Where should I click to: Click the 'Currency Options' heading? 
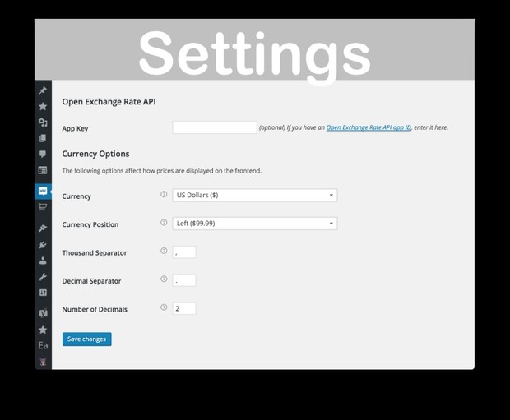click(95, 154)
